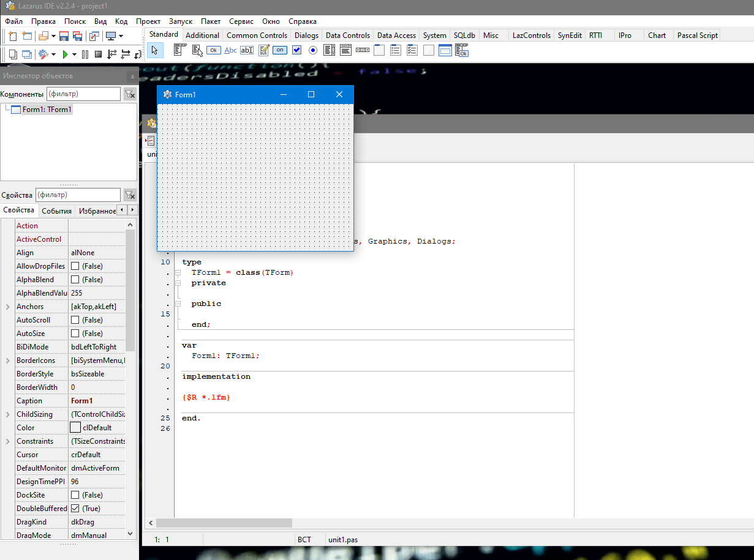Image resolution: width=754 pixels, height=560 pixels.
Task: Uncheck DoubleBuffered property checkbox
Action: (x=75, y=509)
